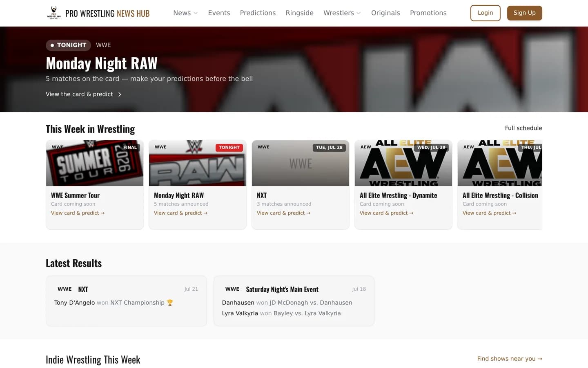The width and height of the screenshot is (588, 368).
Task: Click the 'Danhausen' winner name at line start
Action: [x=238, y=303]
